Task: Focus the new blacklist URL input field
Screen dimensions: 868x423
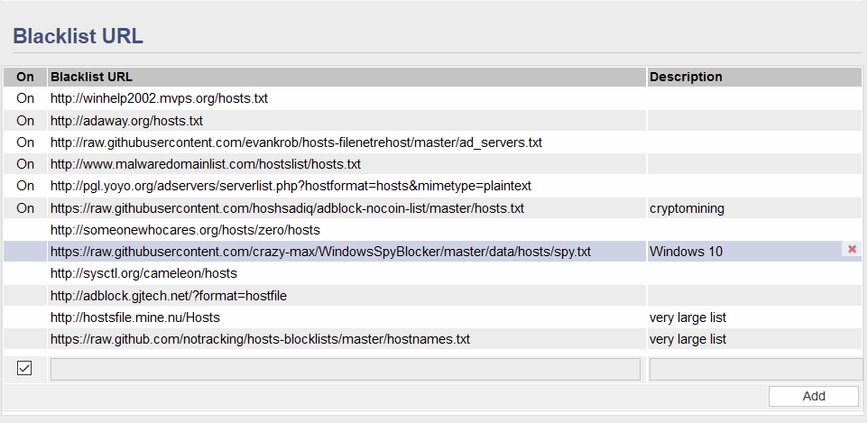Action: click(x=346, y=369)
